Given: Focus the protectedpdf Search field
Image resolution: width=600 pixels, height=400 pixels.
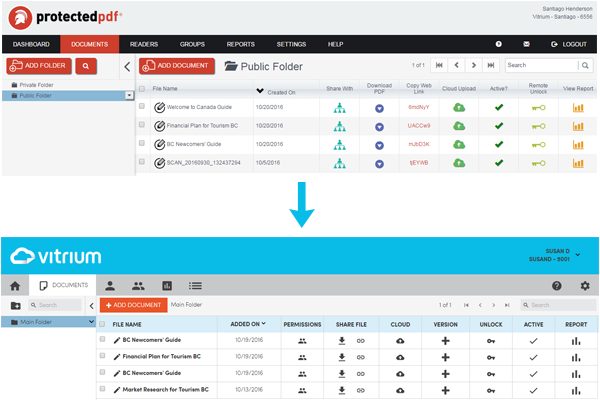Looking at the screenshot, I should point(542,65).
